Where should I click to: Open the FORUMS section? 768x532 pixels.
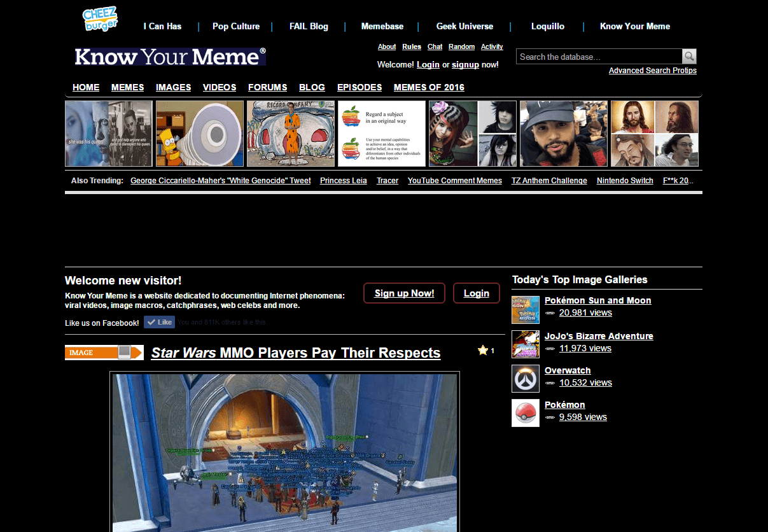coord(268,87)
